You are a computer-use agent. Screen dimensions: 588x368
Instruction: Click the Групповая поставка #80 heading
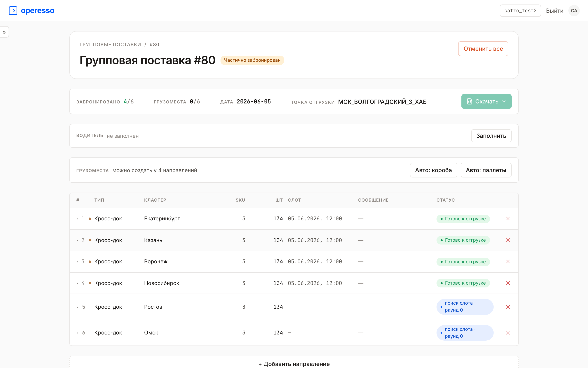147,60
